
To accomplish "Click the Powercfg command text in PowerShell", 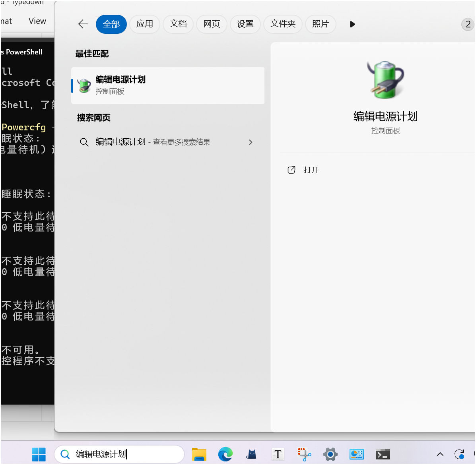I will (x=24, y=127).
